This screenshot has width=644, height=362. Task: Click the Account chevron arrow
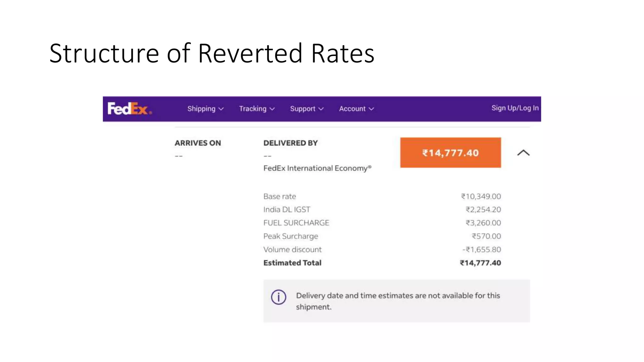pyautogui.click(x=371, y=109)
